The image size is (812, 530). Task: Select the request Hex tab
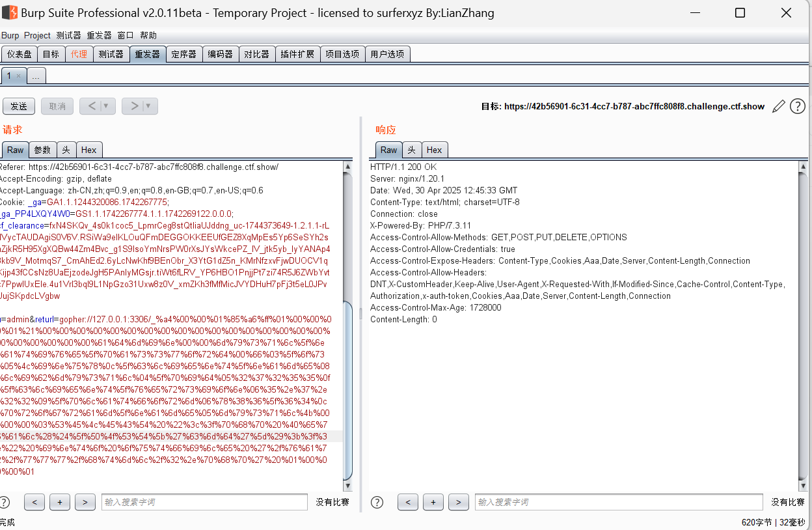pyautogui.click(x=89, y=150)
